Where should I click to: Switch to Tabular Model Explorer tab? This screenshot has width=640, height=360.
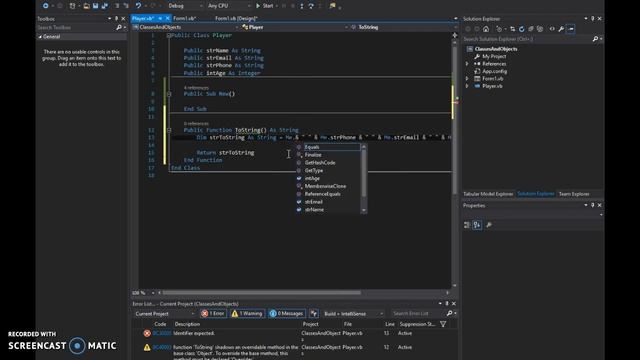point(488,194)
